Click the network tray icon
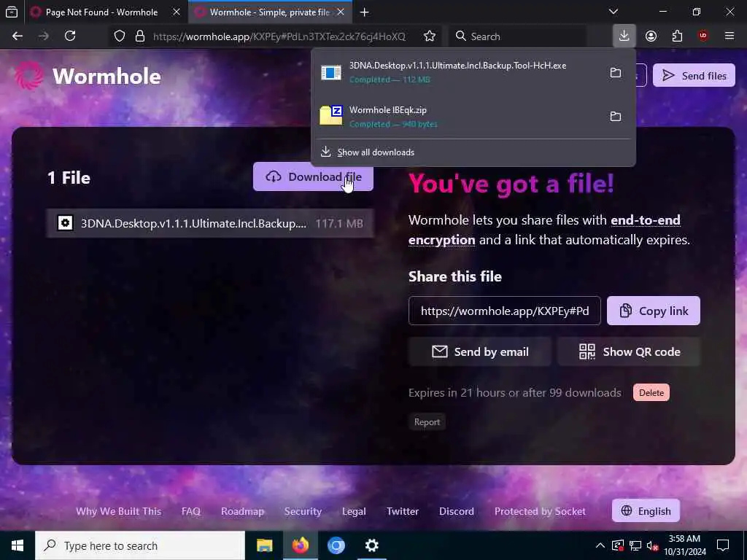 (635, 545)
